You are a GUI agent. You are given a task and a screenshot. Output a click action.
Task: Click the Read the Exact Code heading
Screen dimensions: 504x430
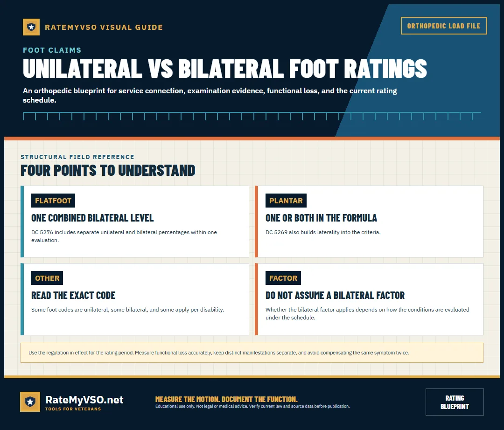[x=73, y=295]
